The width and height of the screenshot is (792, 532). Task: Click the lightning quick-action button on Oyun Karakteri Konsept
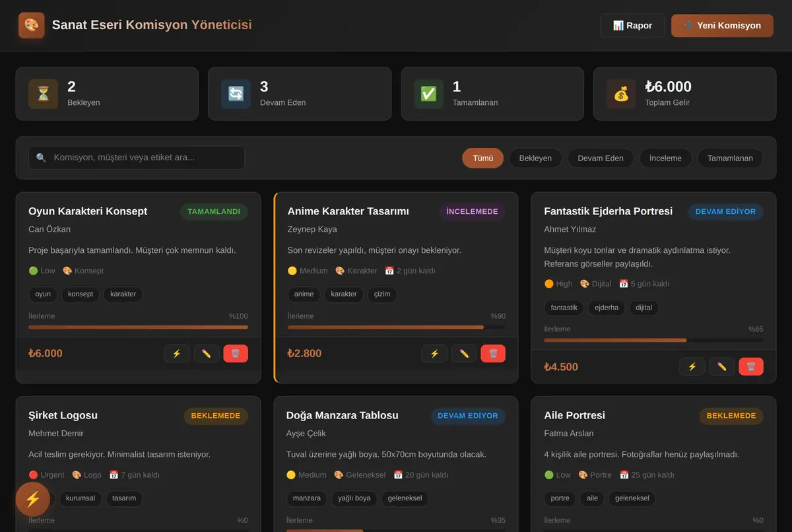coord(177,354)
